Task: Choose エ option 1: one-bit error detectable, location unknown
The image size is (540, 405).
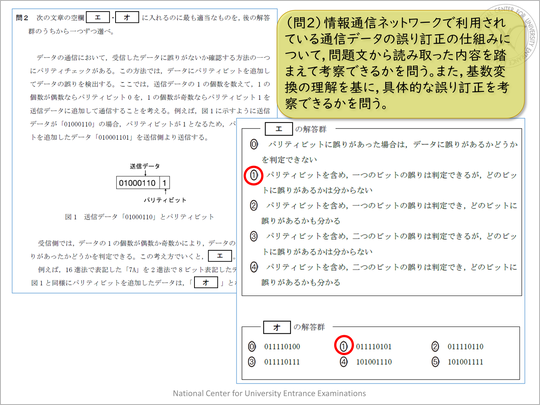Action: click(x=253, y=175)
